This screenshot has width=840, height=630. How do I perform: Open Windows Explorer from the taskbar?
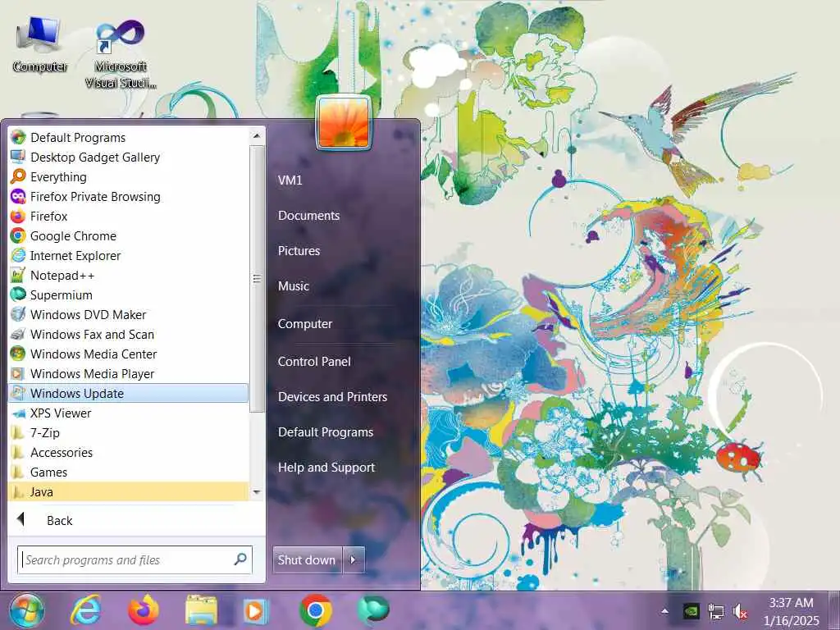click(201, 610)
